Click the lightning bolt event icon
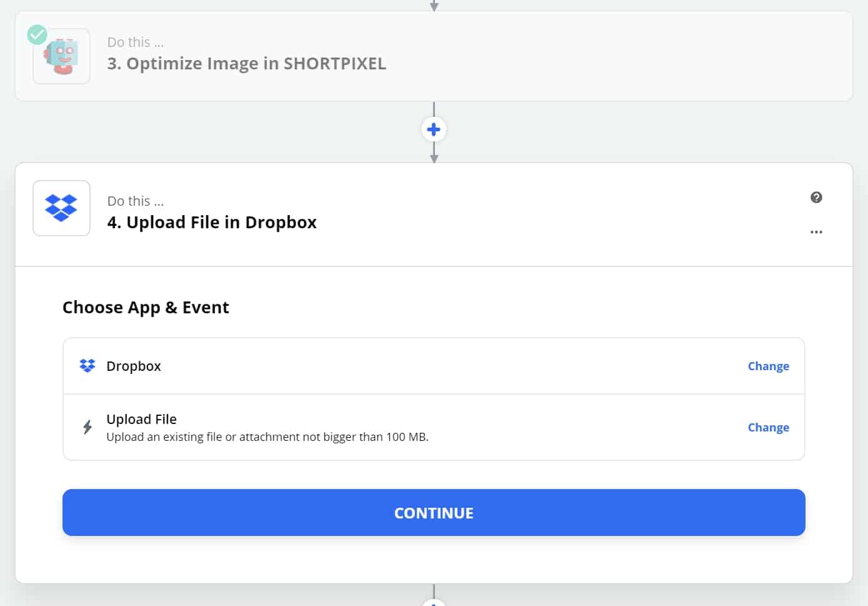Screen dimensions: 868x606 click(x=87, y=427)
